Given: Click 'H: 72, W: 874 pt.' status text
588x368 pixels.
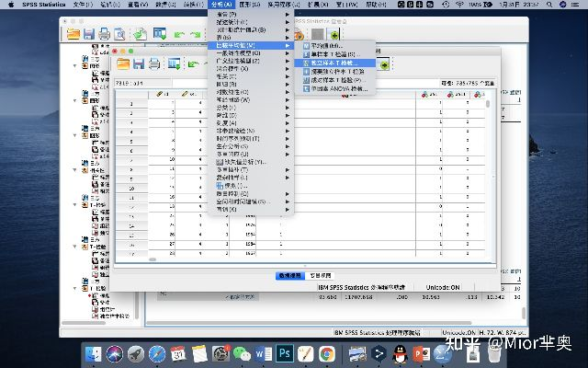Looking at the screenshot, I should pos(503,333).
